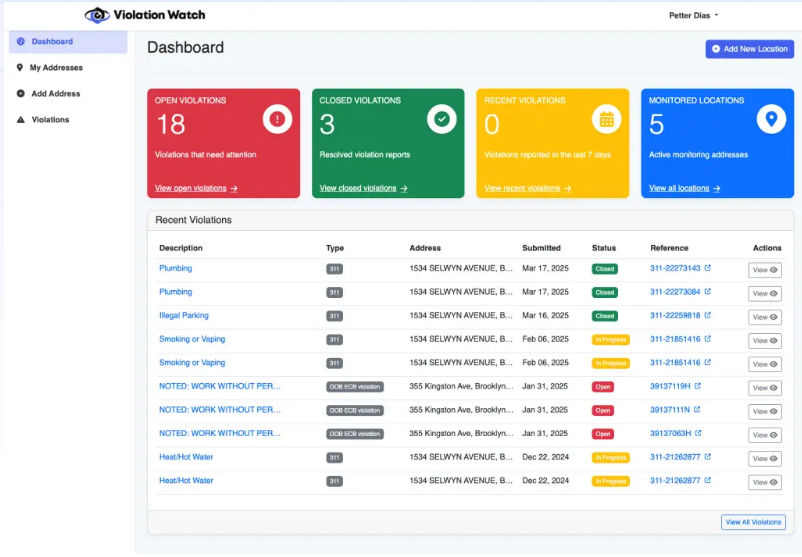Click the Dashboard gauge icon in sidebar
The height and width of the screenshot is (557, 802).
tap(20, 41)
